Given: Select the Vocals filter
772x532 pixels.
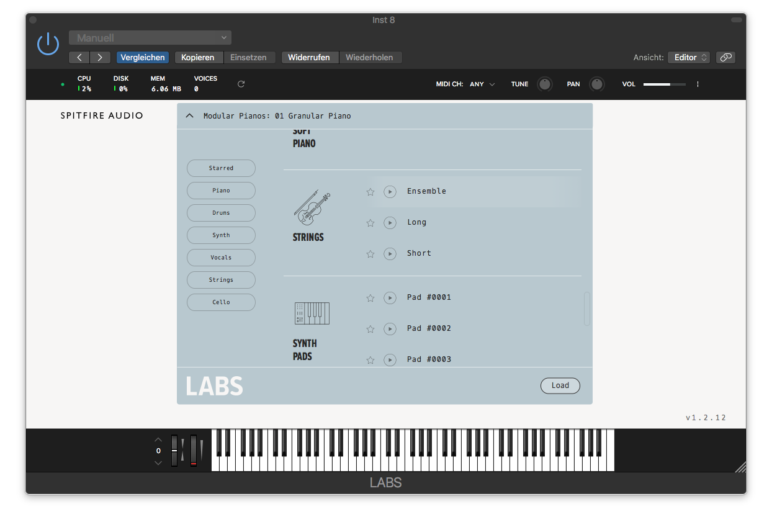Looking at the screenshot, I should [221, 257].
